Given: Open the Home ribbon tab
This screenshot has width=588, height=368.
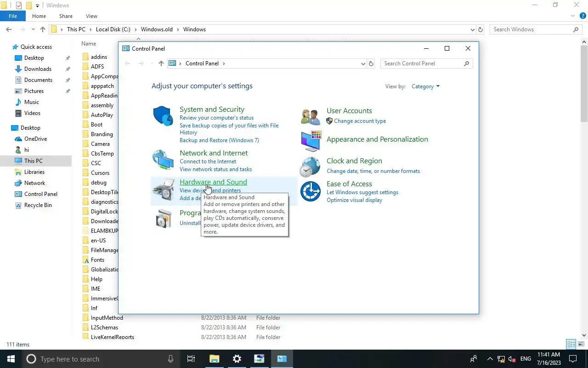Looking at the screenshot, I should 39,16.
